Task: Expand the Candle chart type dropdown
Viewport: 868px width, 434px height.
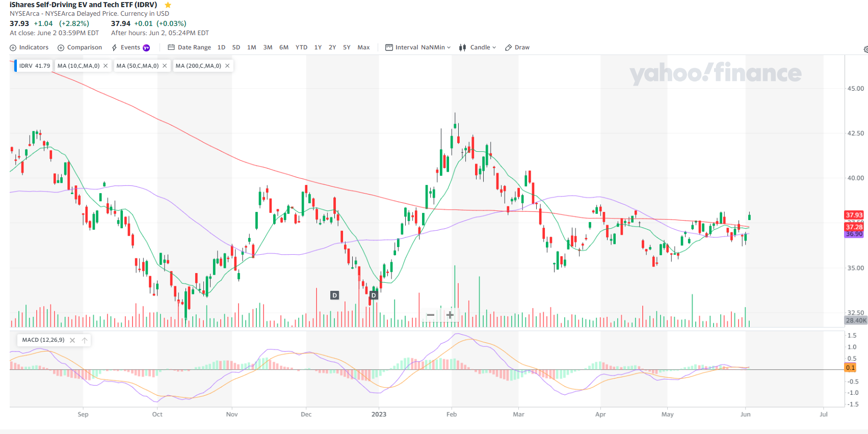Action: [477, 47]
